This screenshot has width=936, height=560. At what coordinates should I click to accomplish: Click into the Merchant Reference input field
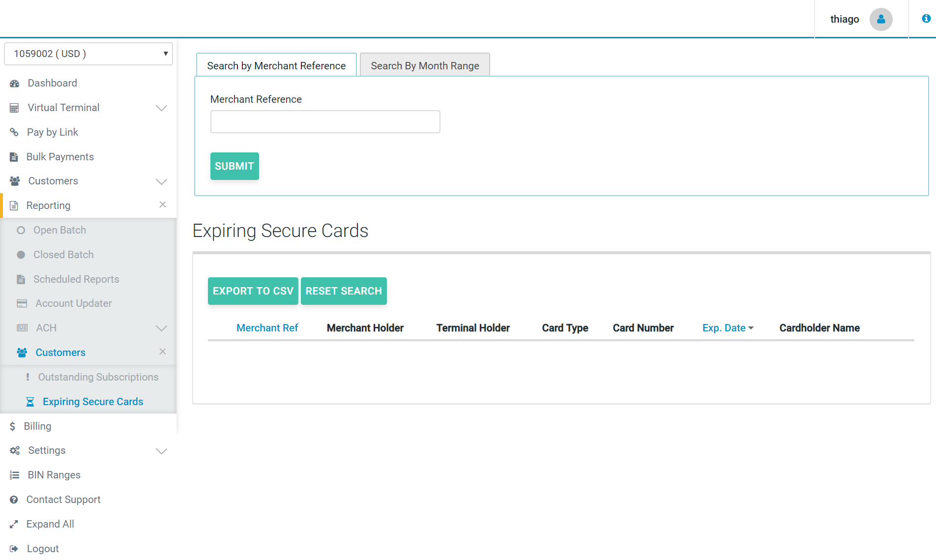[x=325, y=121]
